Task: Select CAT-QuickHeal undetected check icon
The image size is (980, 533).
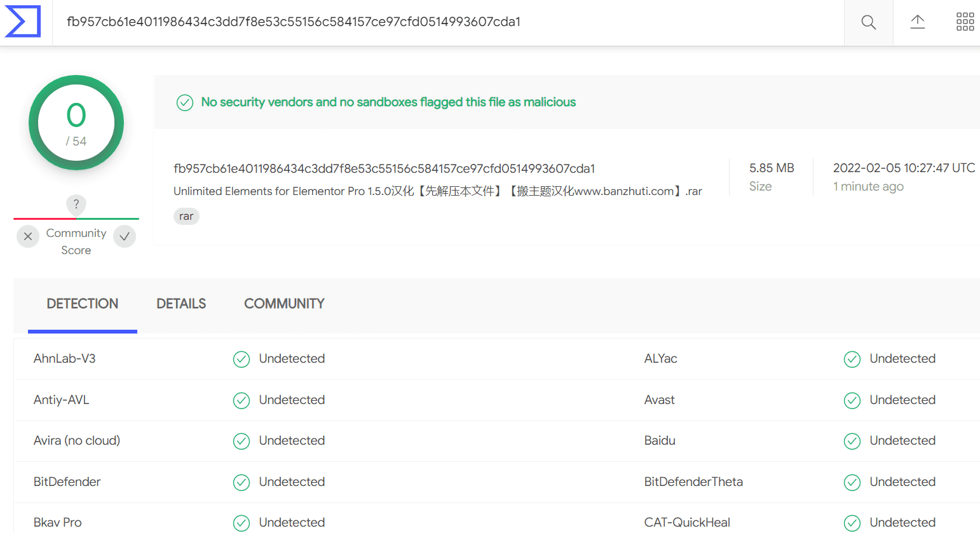Action: click(x=852, y=523)
